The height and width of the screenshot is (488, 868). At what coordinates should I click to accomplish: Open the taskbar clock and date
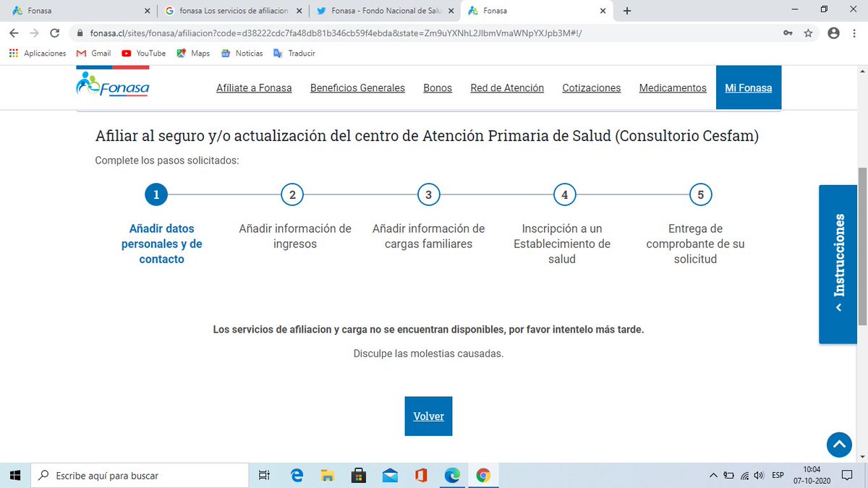pyautogui.click(x=811, y=475)
